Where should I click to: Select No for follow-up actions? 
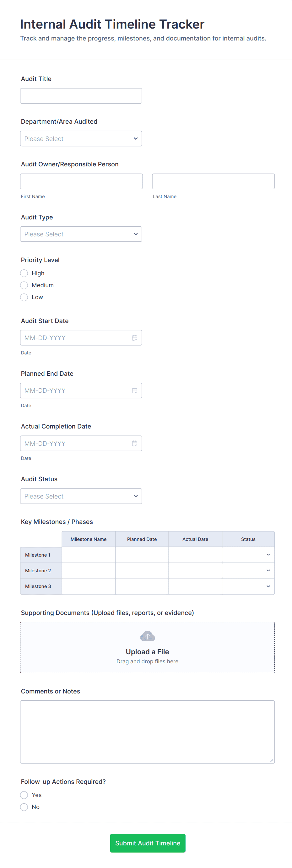[x=24, y=807]
